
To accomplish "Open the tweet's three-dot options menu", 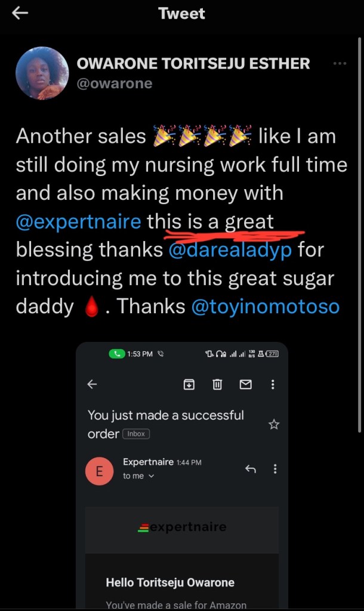I will click(340, 64).
